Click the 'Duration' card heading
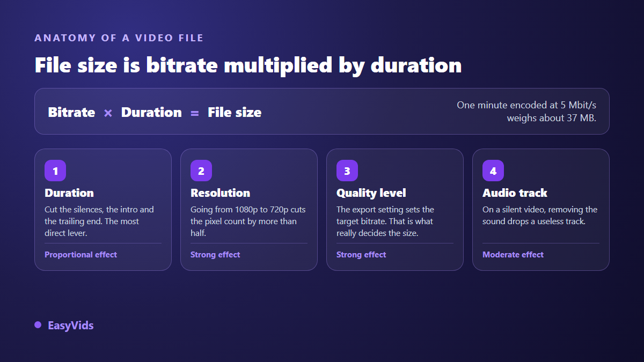This screenshot has width=644, height=362. [69, 193]
